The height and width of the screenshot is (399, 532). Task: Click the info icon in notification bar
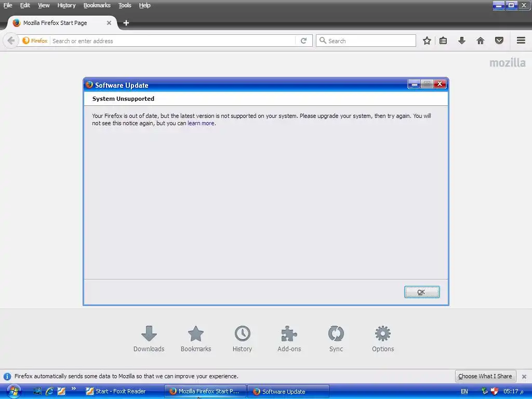[x=7, y=377]
